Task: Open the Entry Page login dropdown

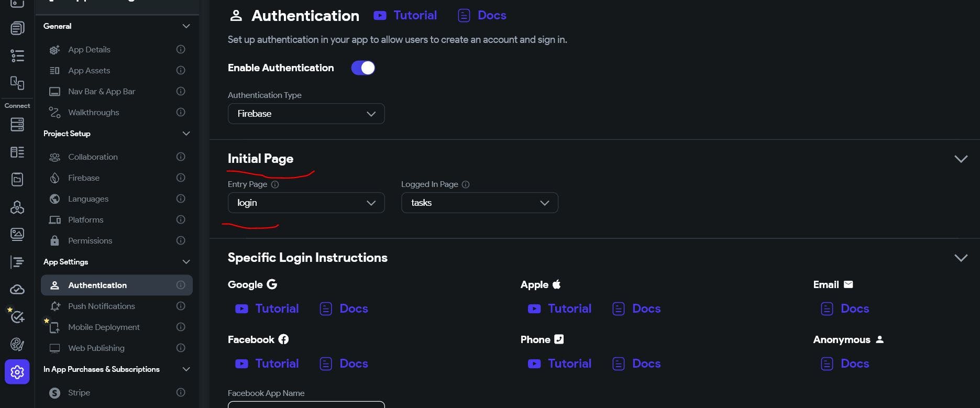Action: point(306,203)
